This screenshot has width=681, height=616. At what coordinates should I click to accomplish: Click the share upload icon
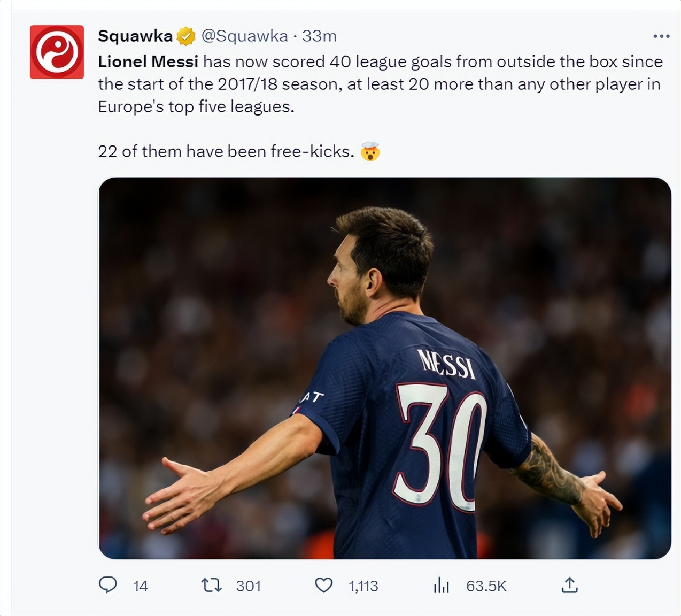(x=570, y=585)
